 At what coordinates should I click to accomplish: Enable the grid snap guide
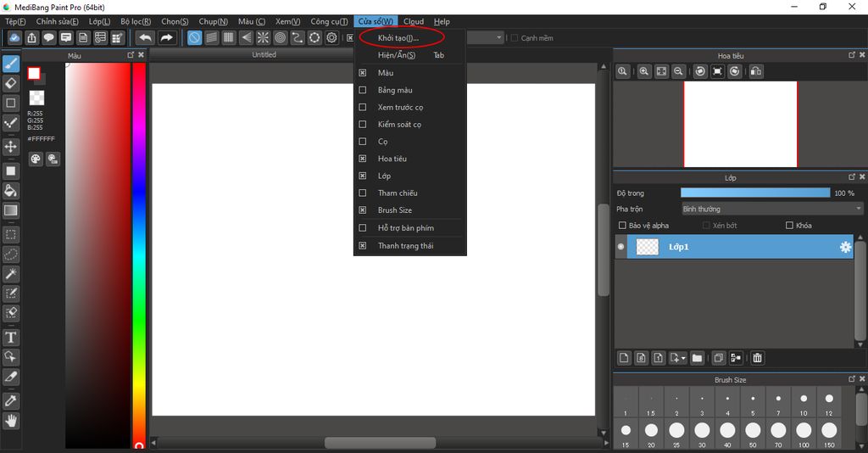point(229,37)
